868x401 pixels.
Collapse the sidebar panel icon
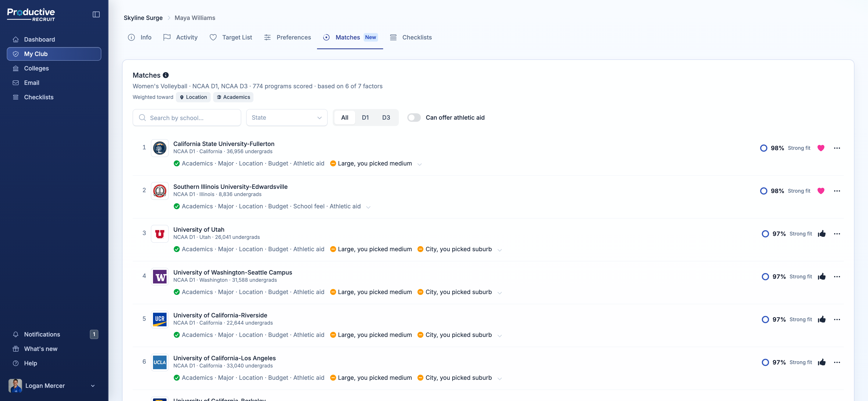96,14
